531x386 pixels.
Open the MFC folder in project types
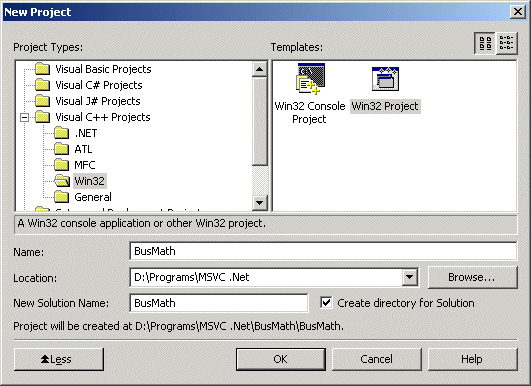tap(85, 165)
